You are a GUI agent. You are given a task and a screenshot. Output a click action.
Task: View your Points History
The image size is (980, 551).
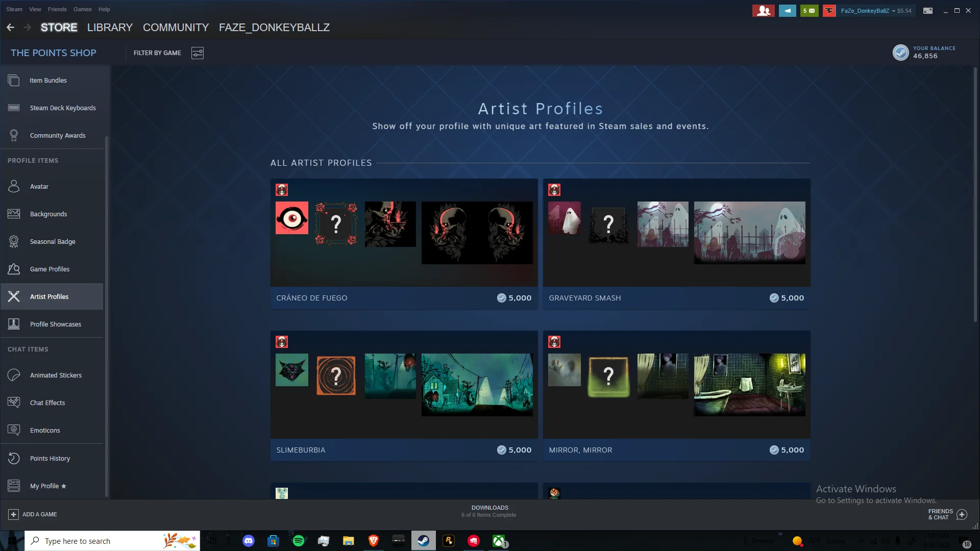coord(50,458)
